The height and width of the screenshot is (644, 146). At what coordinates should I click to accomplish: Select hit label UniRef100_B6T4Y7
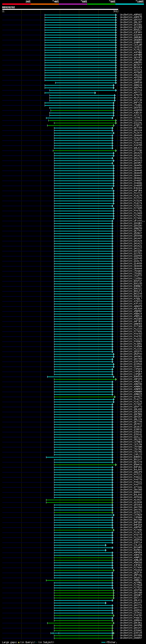[x=131, y=65]
